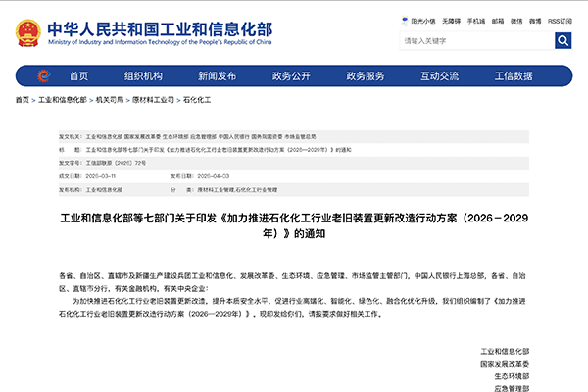Click the 阳光小信 robot icon

(x=405, y=20)
